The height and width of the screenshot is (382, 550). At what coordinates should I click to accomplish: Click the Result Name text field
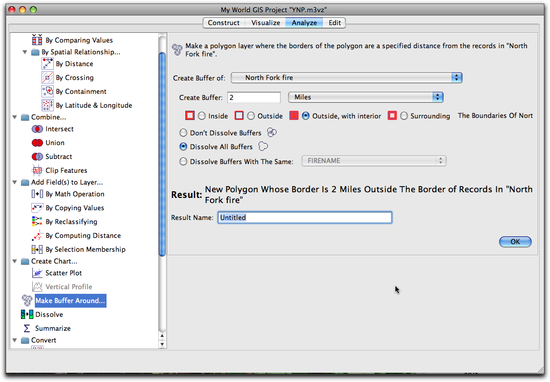(x=304, y=217)
